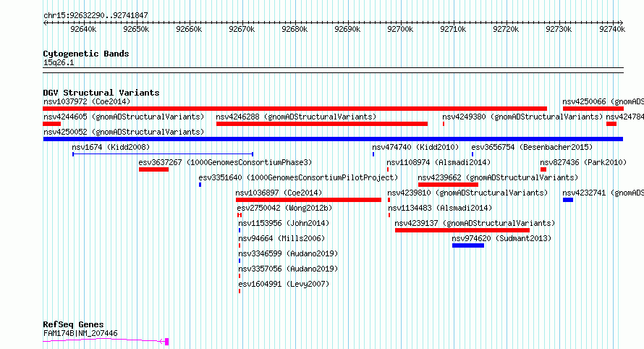Click ruler tick labeled 92730k
Screen dimensions: 644x349
point(559,29)
